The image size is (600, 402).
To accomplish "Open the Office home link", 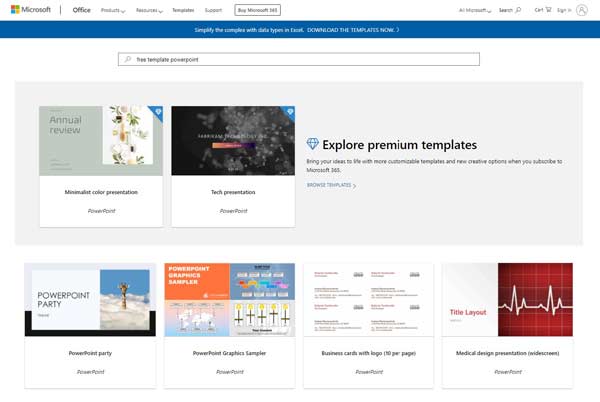I will [x=82, y=10].
